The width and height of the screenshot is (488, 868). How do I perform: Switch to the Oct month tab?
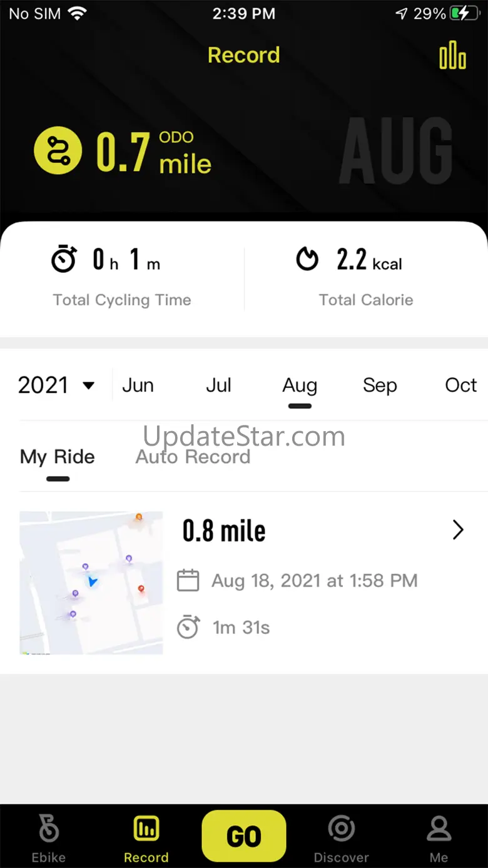pyautogui.click(x=460, y=385)
